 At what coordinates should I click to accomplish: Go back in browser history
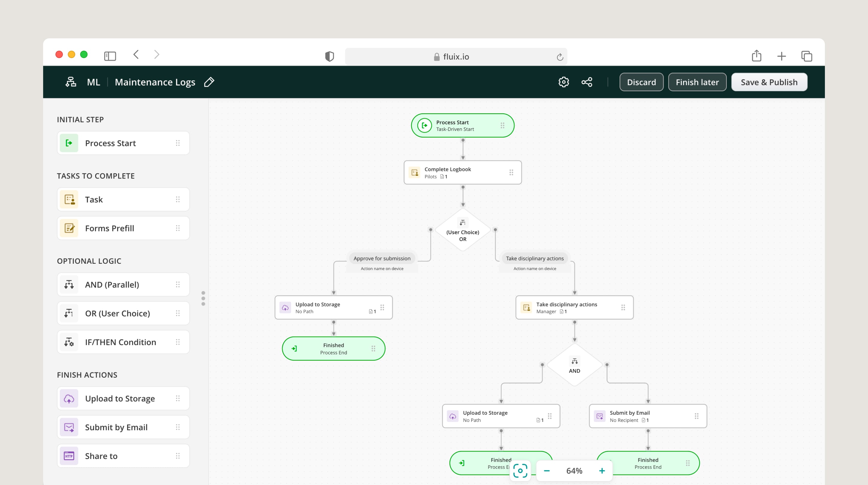pyautogui.click(x=136, y=54)
